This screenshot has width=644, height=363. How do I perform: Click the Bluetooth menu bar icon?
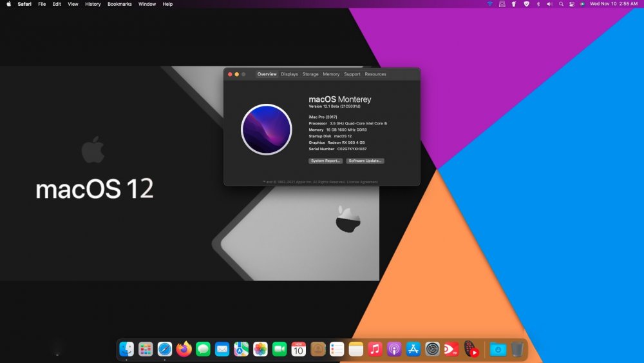[x=538, y=4]
